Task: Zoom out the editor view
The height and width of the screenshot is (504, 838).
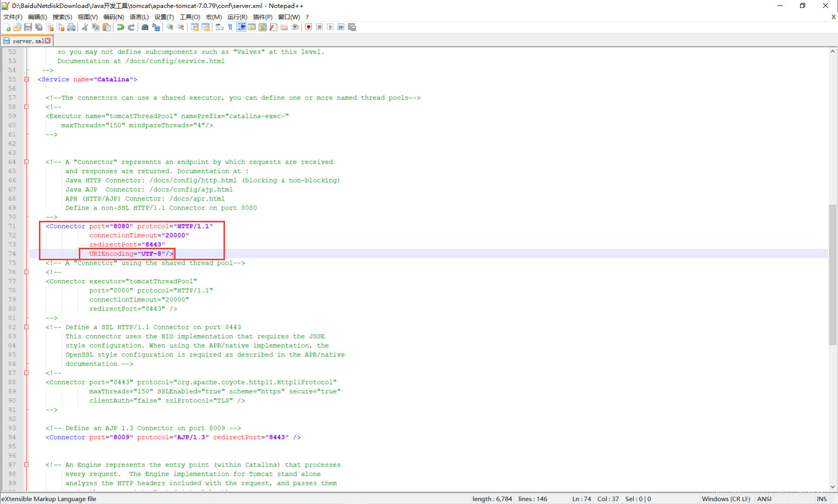Action: (181, 27)
